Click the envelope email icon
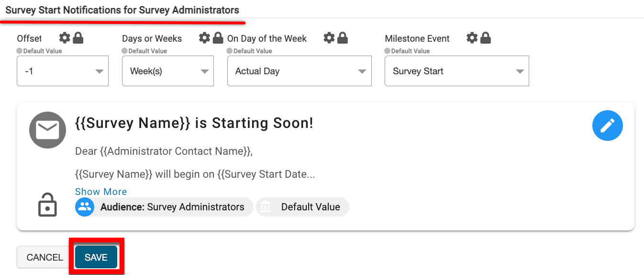The image size is (644, 275). (47, 130)
